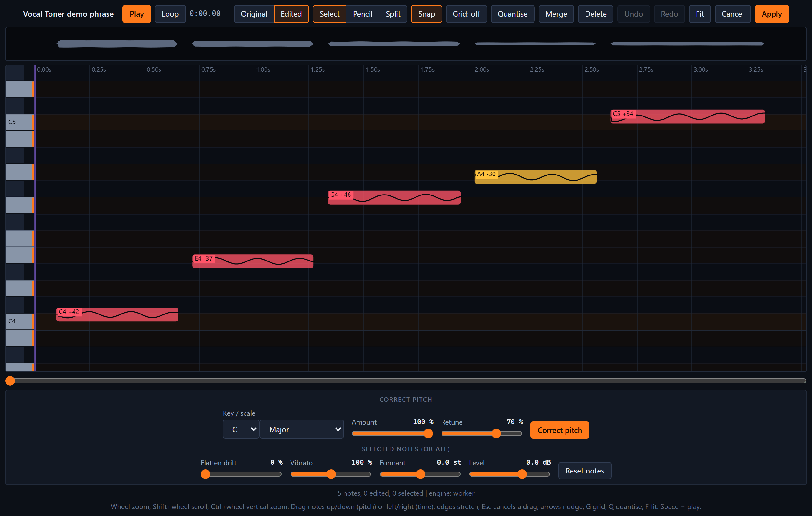812x516 pixels.
Task: Click the Redo button
Action: tap(669, 14)
